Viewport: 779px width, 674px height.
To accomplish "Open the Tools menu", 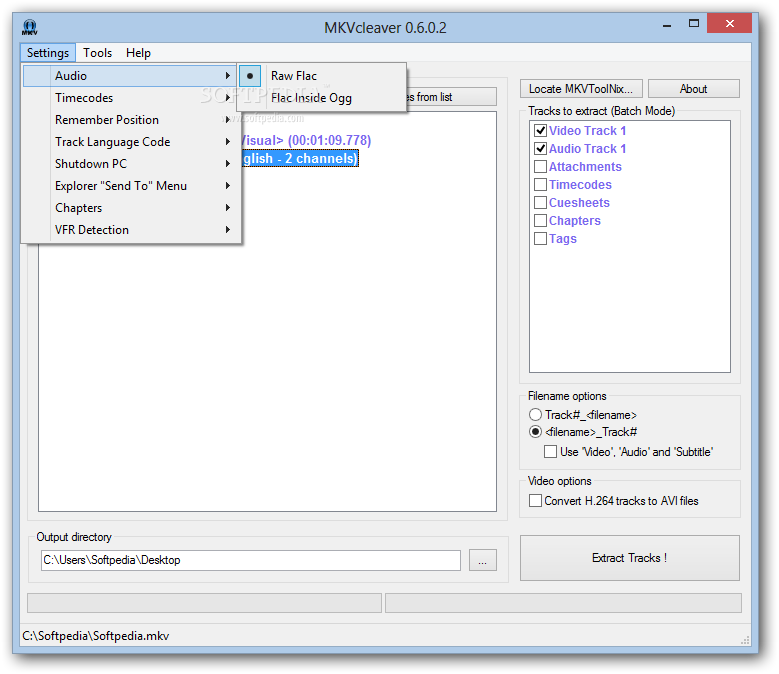I will pos(97,53).
